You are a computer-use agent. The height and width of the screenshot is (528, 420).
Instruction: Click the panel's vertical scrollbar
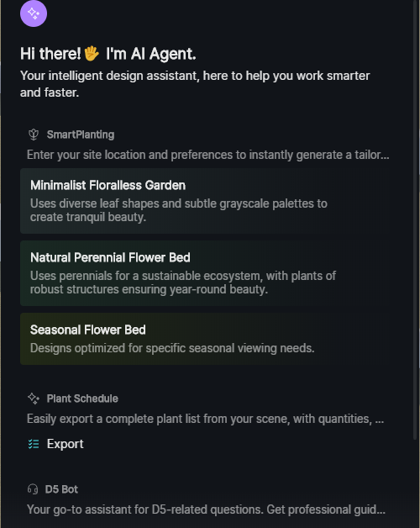(415, 219)
